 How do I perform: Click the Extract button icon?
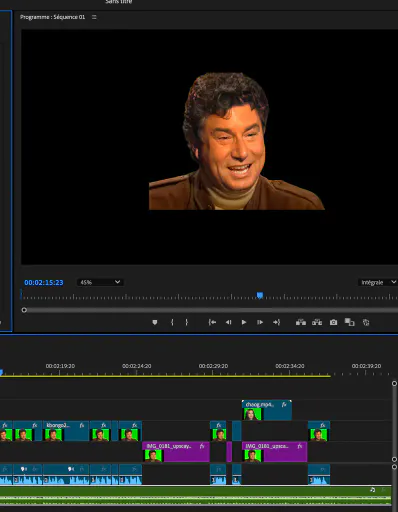click(x=317, y=322)
